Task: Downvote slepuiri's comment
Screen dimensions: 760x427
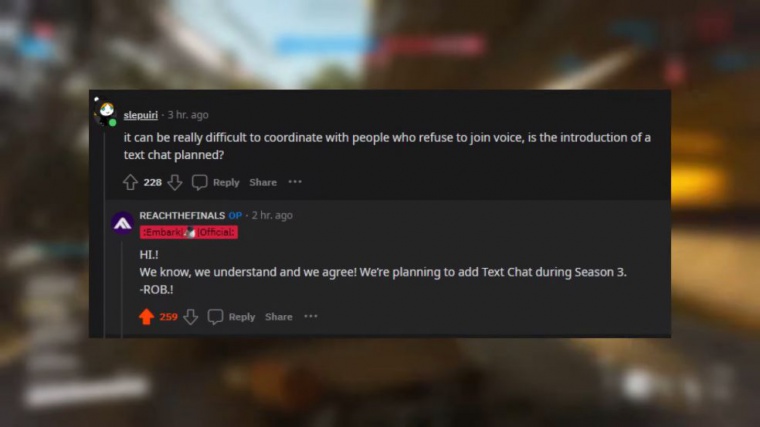Action: tap(175, 182)
